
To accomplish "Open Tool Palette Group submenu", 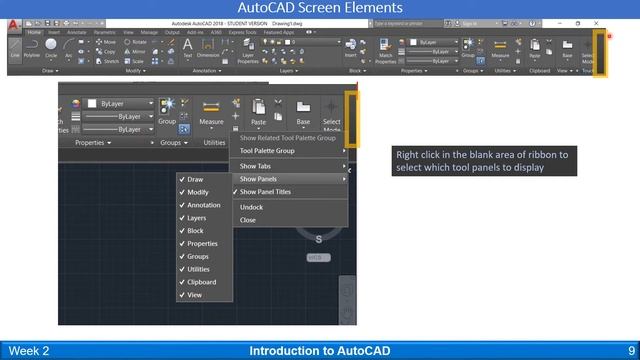I will 290,151.
